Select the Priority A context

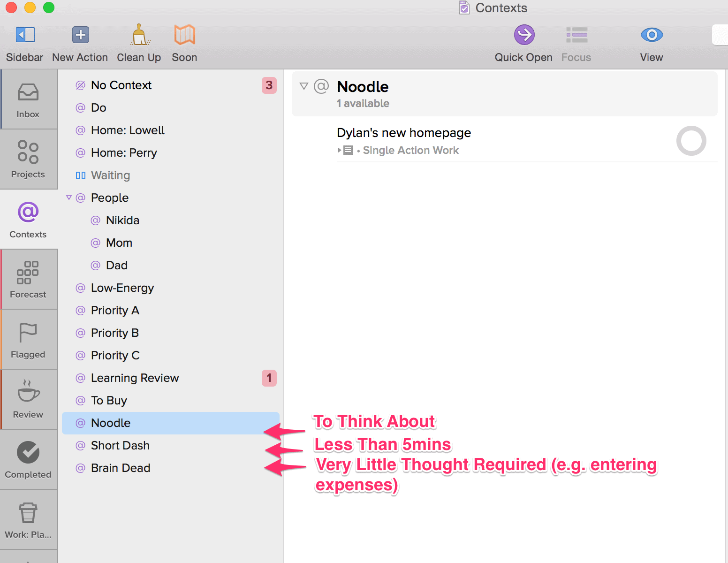[171, 311]
